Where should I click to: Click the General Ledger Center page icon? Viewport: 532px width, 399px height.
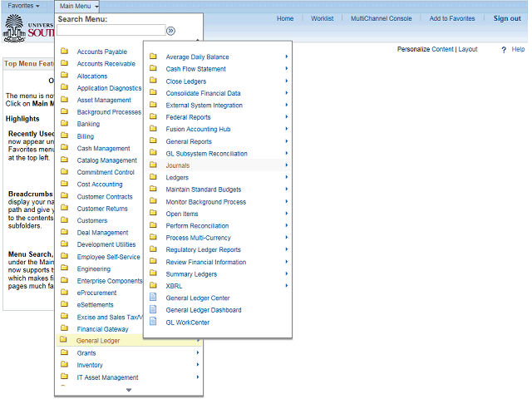[153, 298]
